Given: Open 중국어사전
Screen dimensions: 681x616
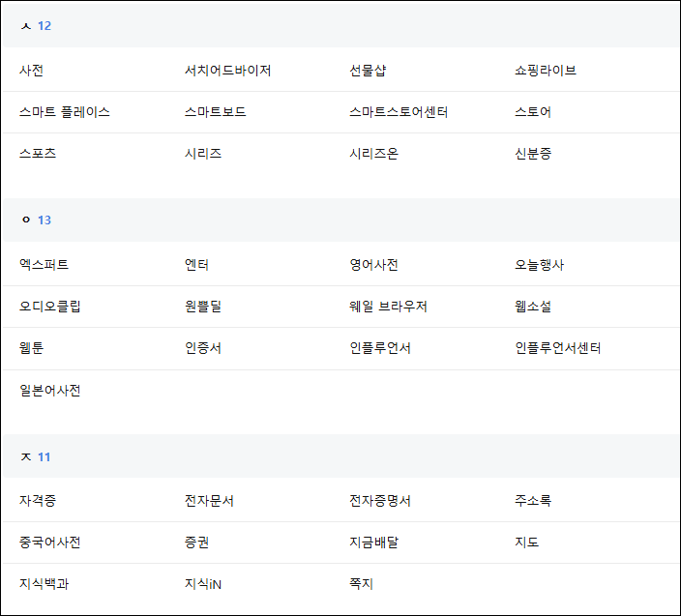Looking at the screenshot, I should (x=50, y=543).
